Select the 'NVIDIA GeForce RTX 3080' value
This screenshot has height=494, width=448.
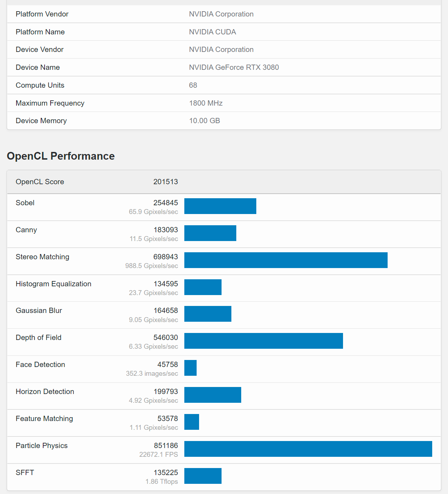coord(234,67)
